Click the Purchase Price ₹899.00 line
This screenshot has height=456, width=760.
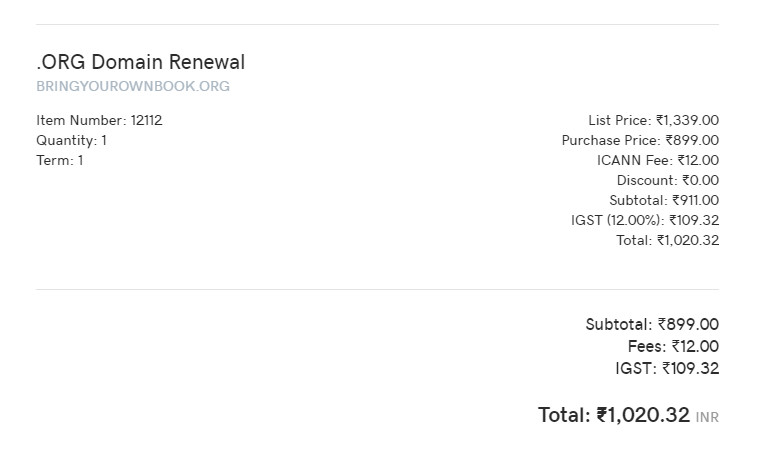tap(640, 141)
